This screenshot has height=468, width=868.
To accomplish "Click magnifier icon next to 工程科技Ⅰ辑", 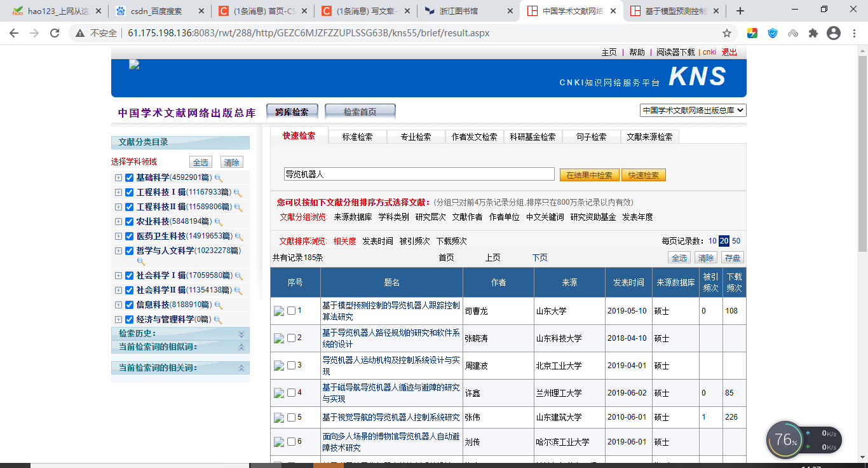I will click(238, 193).
